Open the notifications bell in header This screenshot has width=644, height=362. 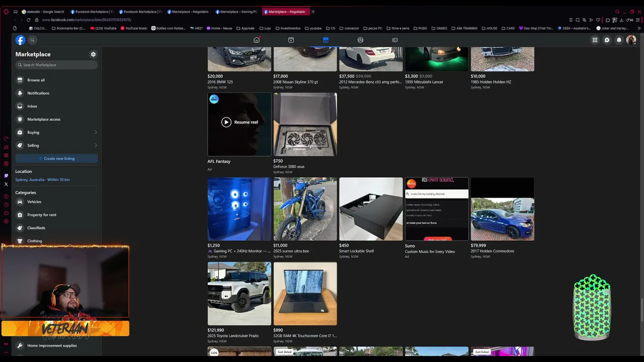[619, 40]
